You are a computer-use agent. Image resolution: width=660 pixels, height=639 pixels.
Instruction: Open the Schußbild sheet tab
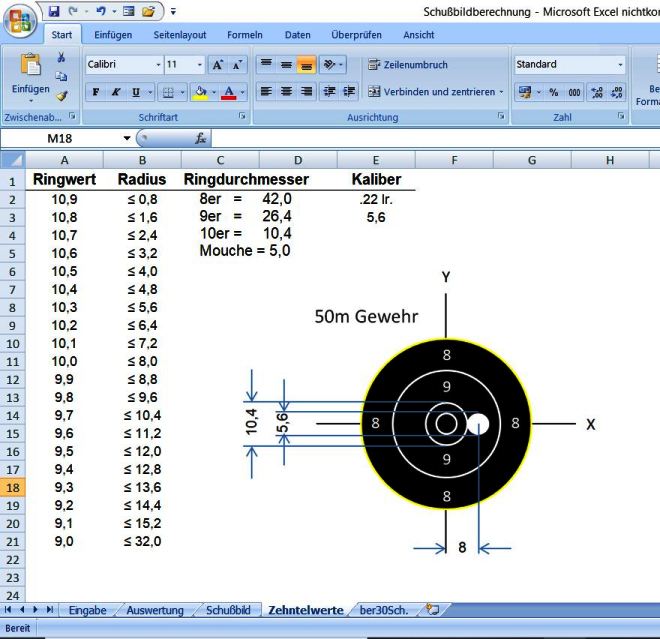[x=228, y=609]
